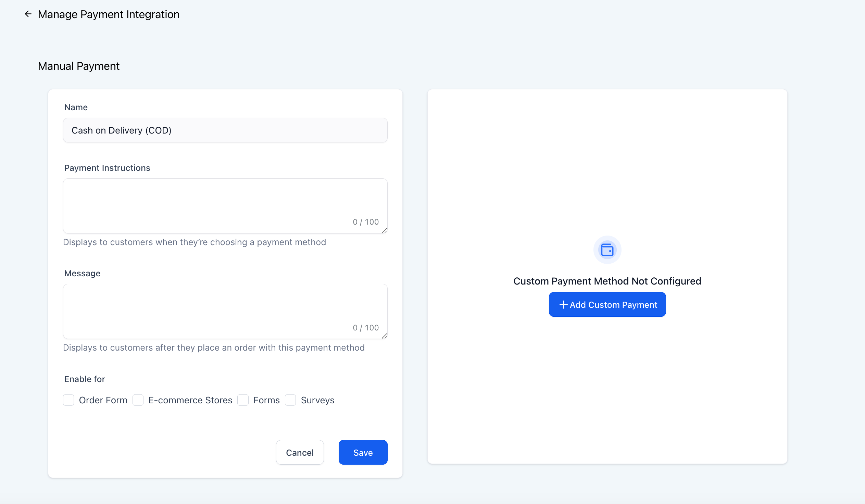Click the 'Custom Payment Method Not Configured' text
The height and width of the screenshot is (504, 865).
[607, 281]
